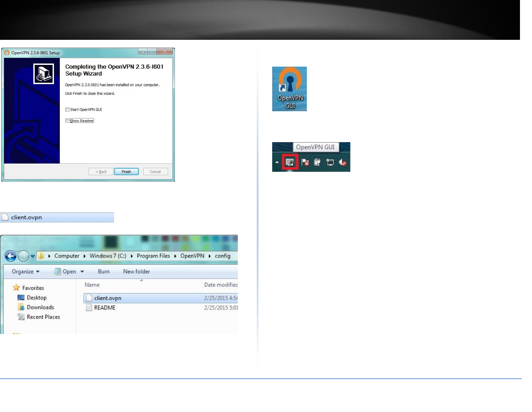The image size is (532, 412).
Task: Click the README file icon
Action: (89, 308)
